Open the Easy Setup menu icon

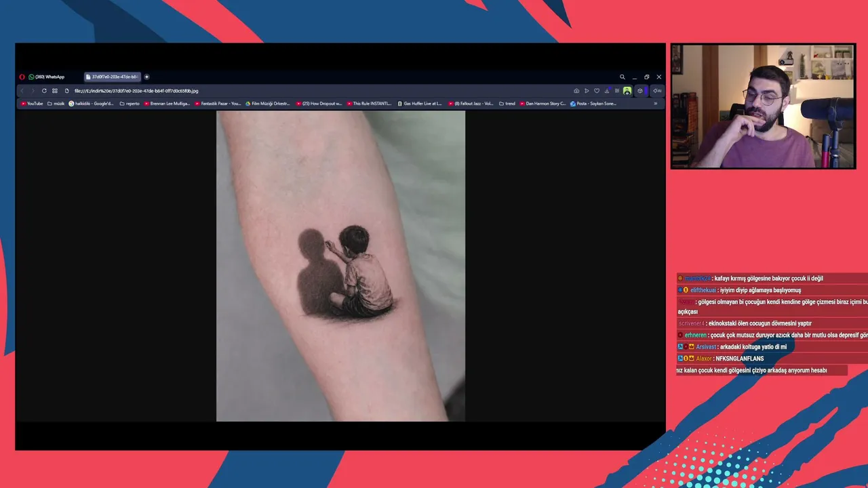click(616, 91)
